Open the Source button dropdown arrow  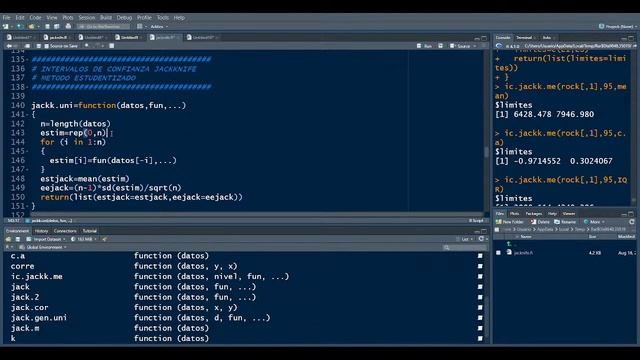coord(474,46)
